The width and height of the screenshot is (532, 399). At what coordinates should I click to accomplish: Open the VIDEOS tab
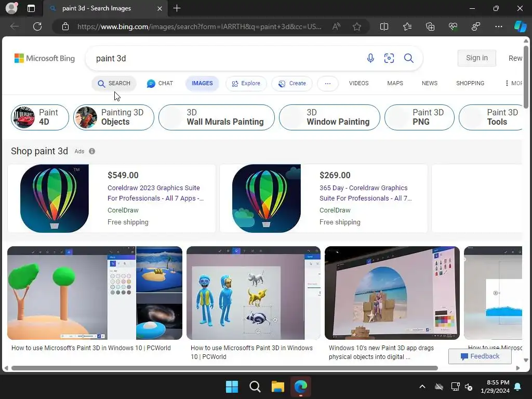pos(358,84)
